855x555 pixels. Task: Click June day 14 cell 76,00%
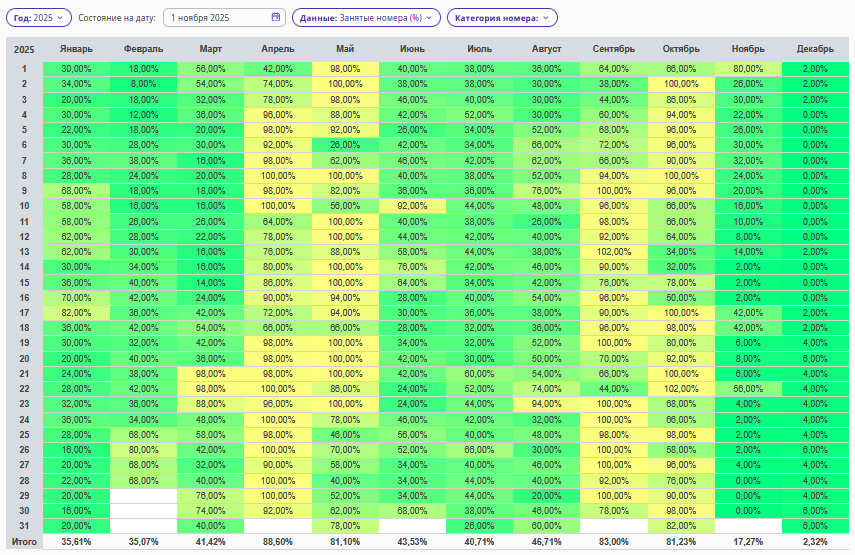click(x=412, y=267)
